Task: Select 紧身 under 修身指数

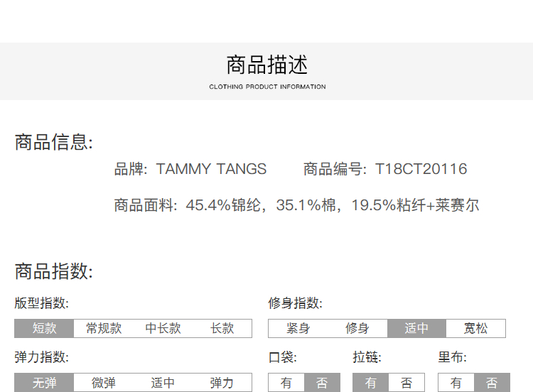Action: coord(298,328)
